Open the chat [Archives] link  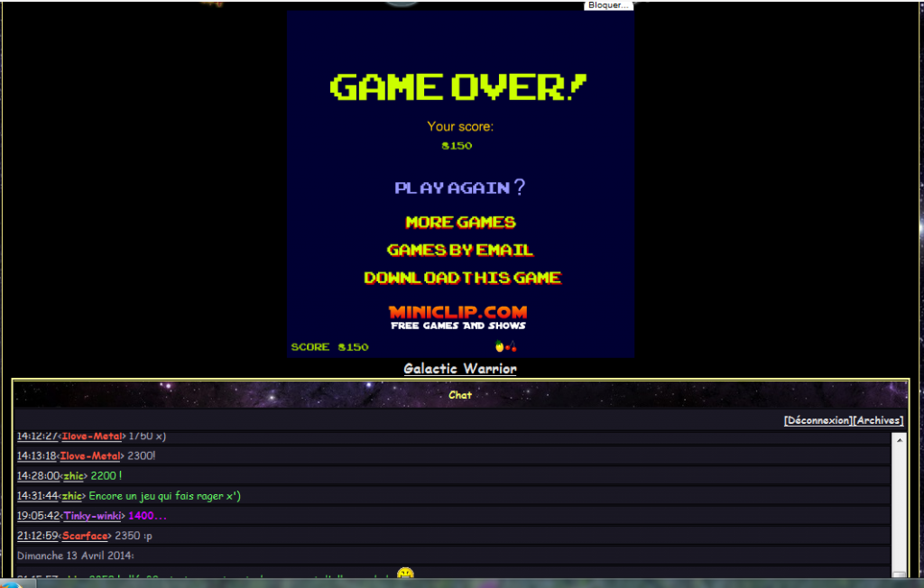(878, 420)
